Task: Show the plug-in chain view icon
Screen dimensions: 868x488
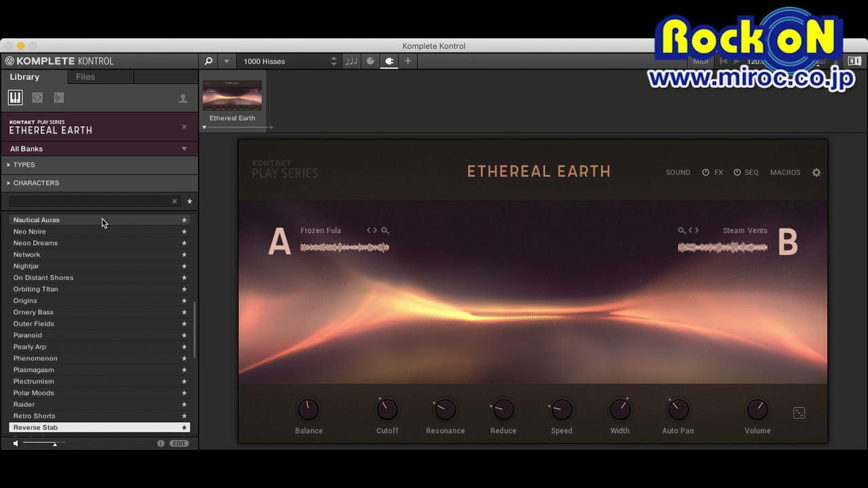Action: click(x=389, y=61)
